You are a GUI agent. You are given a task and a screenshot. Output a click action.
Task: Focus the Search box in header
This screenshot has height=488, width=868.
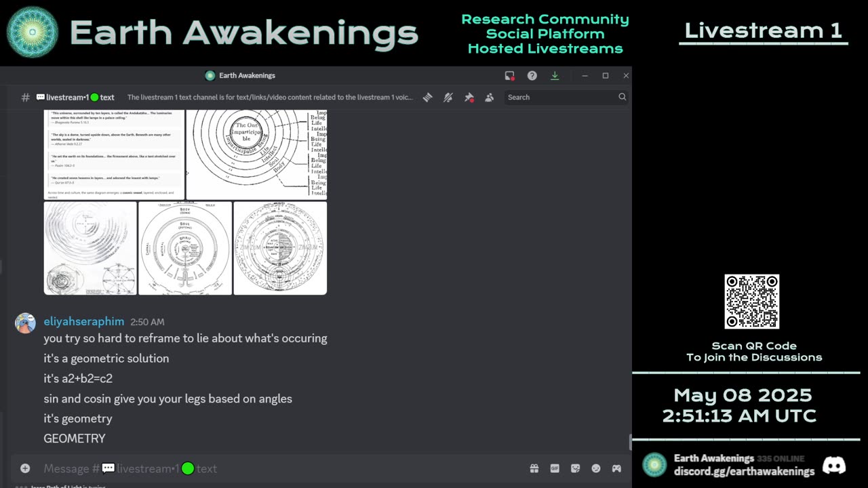point(566,97)
